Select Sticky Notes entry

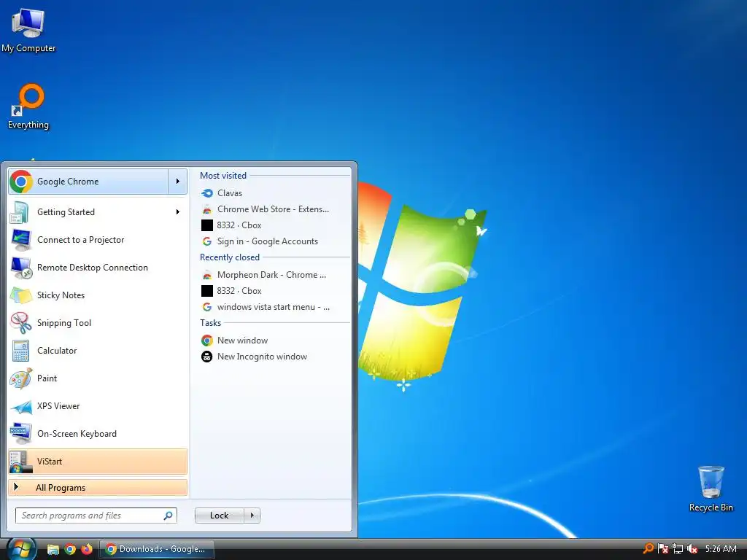click(98, 295)
